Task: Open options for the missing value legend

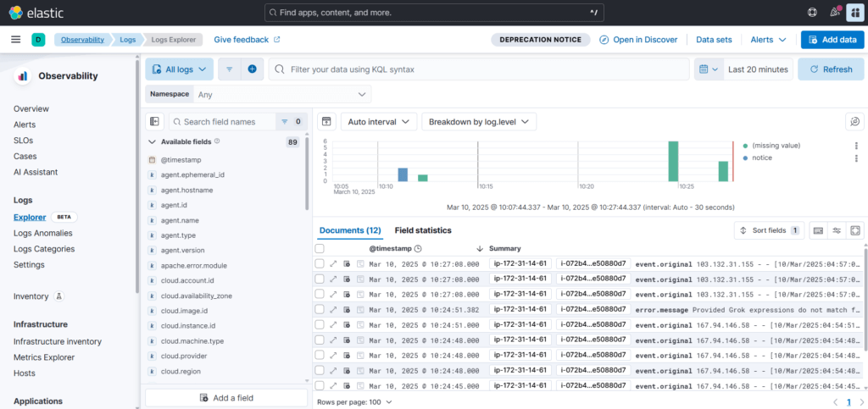Action: point(857,146)
